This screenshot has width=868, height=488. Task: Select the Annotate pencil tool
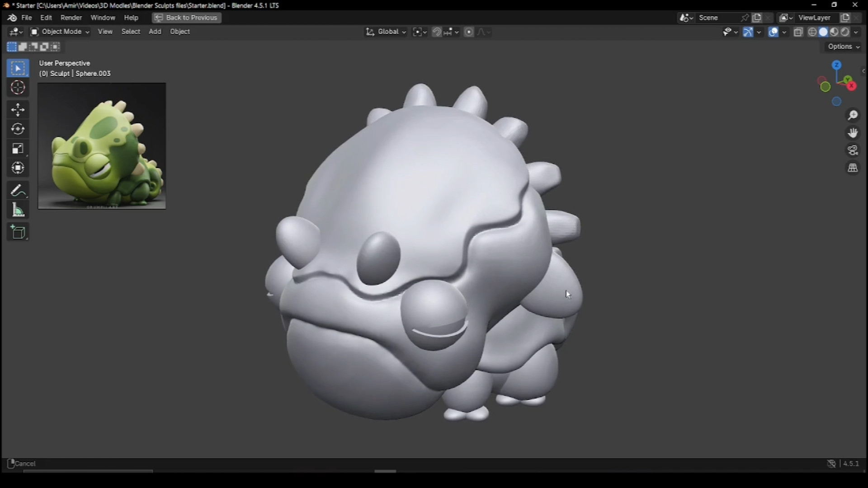(18, 191)
